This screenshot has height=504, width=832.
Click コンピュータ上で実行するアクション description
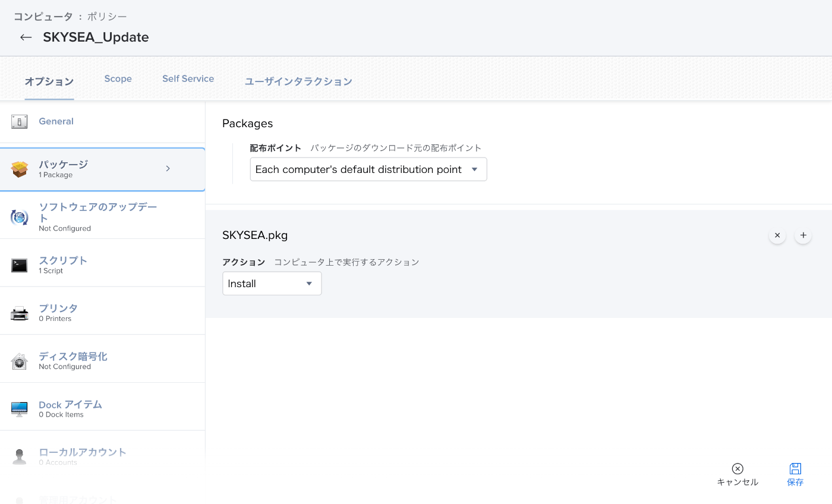tap(346, 262)
